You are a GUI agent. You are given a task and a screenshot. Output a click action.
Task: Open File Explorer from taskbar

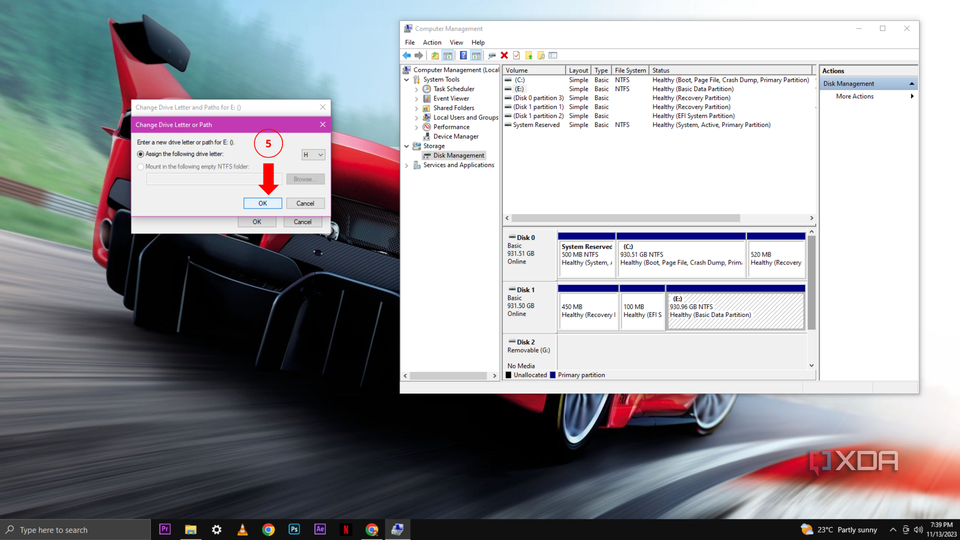(190, 530)
